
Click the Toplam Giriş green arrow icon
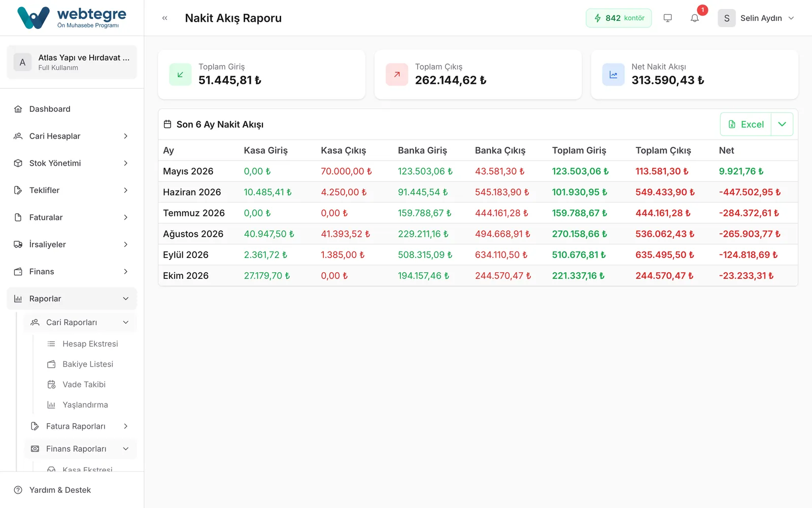[x=180, y=75]
